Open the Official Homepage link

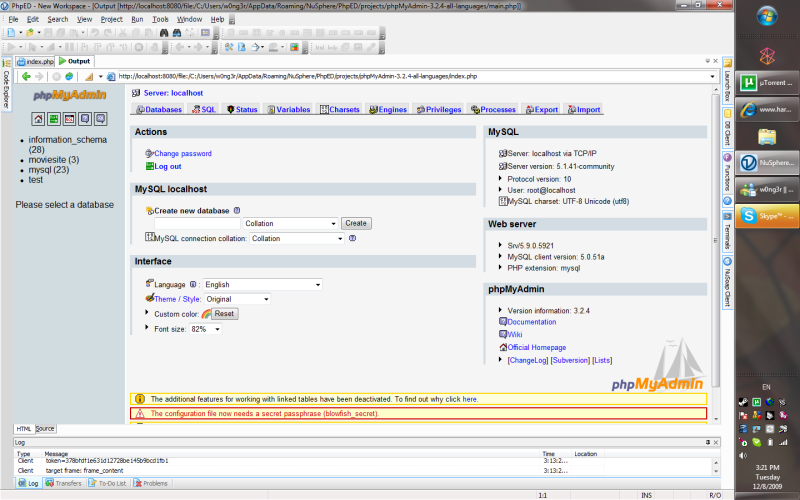[x=537, y=347]
